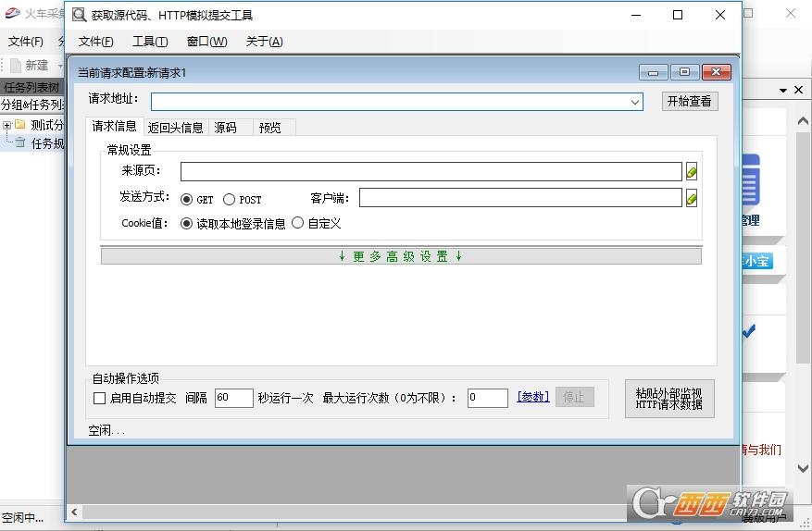The width and height of the screenshot is (812, 531).
Task: Click the 开始查看 button
Action: [x=689, y=102]
